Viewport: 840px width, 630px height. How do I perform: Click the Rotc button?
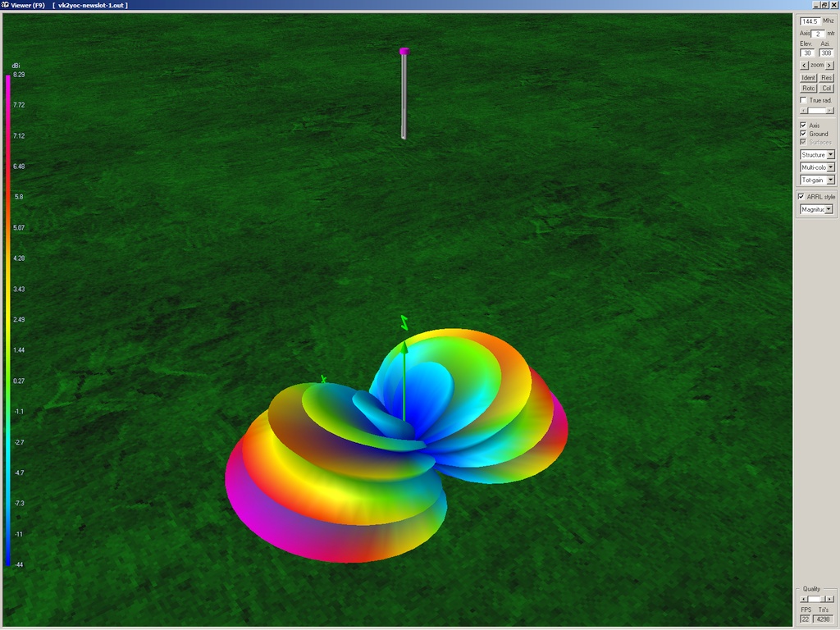point(808,89)
